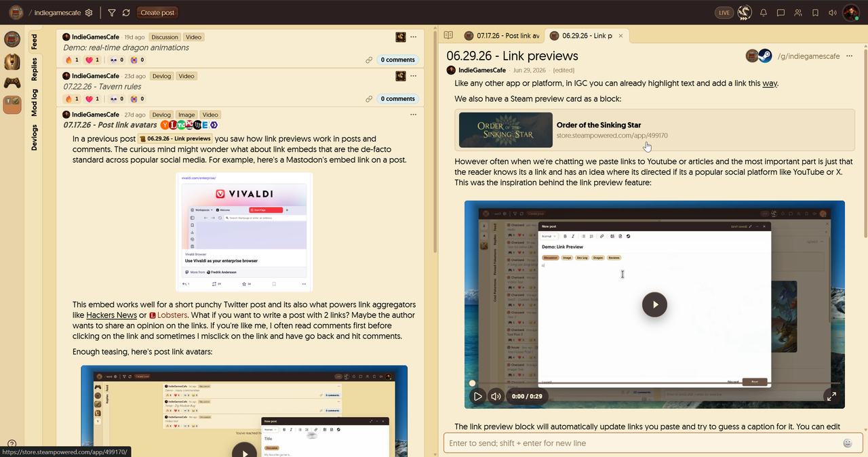Toggle crying cat reaction on dragon animations post
868x457 pixels.
tap(137, 60)
